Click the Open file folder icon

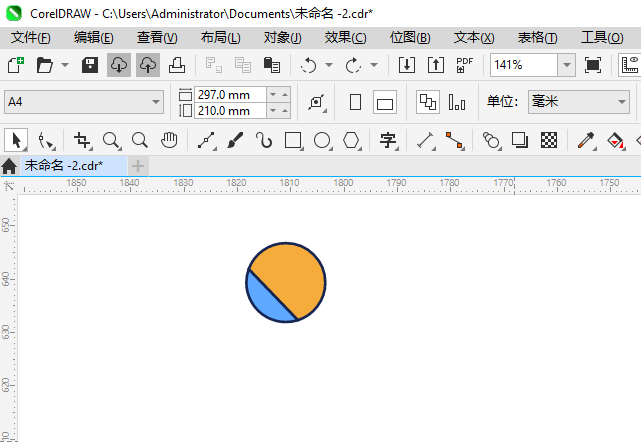point(45,65)
